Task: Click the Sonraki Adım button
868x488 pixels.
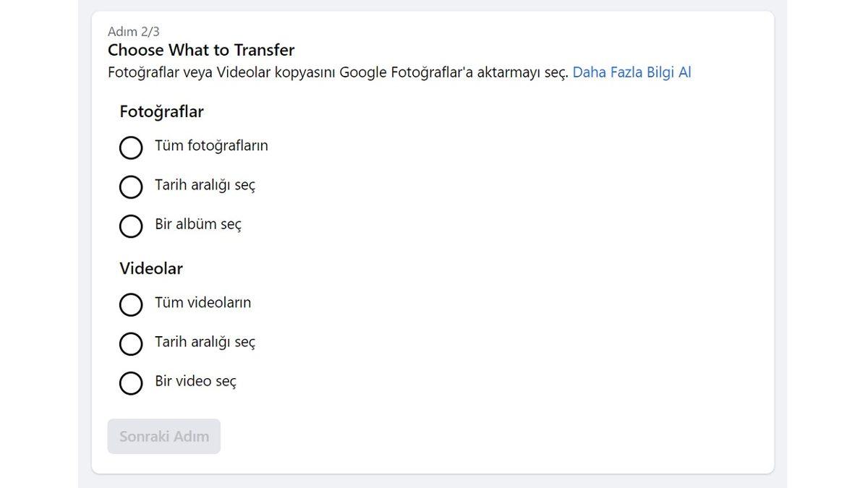Action: pos(163,436)
